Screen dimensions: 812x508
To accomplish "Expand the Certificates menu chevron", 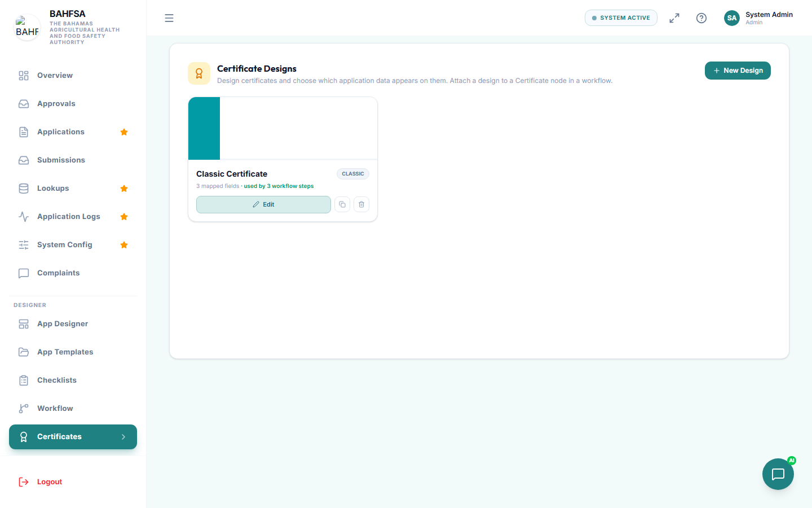I will (x=123, y=437).
